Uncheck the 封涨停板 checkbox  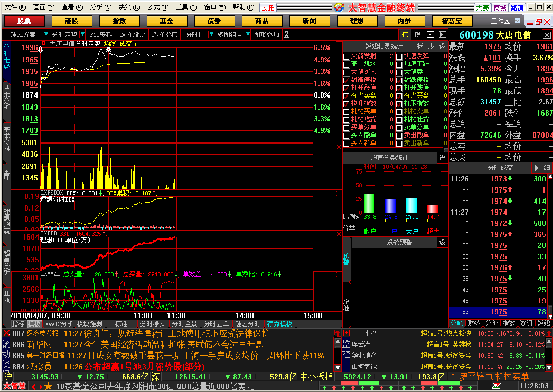(346, 80)
